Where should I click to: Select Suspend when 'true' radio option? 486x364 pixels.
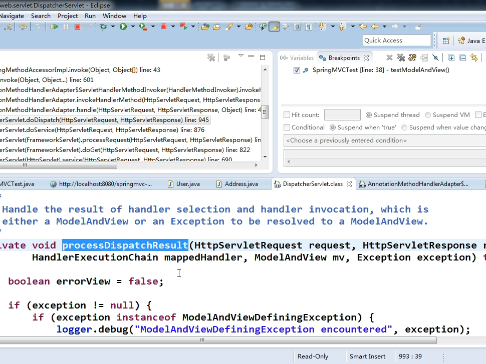click(333, 127)
